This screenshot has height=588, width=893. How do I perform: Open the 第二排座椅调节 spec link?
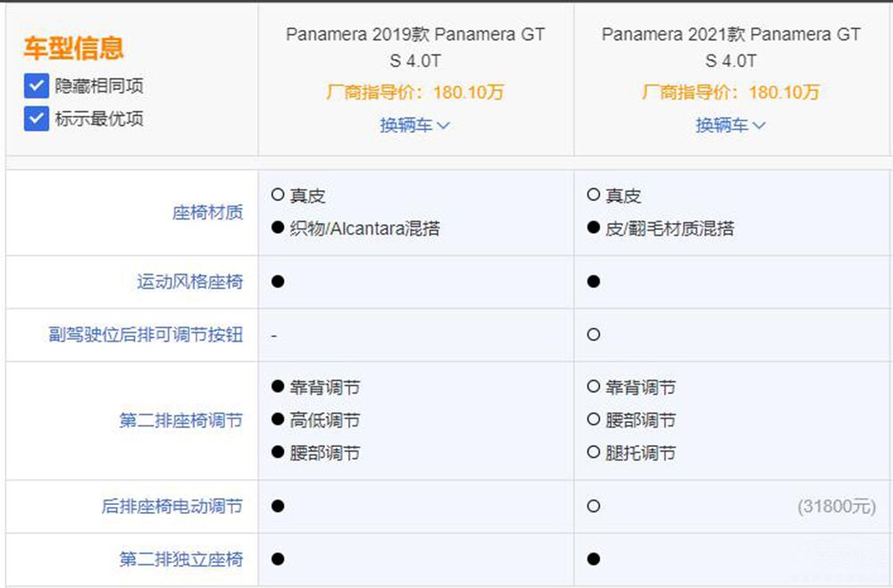click(181, 420)
